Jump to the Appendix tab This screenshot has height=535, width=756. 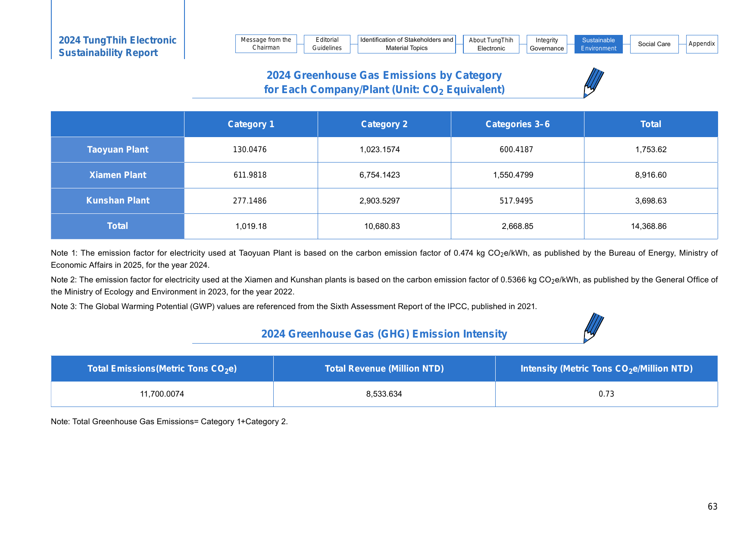[702, 44]
